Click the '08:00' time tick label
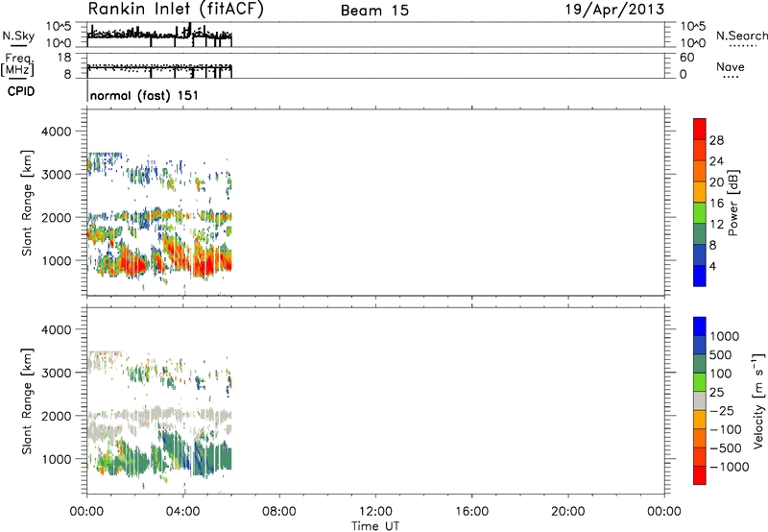768x532 pixels. (279, 512)
